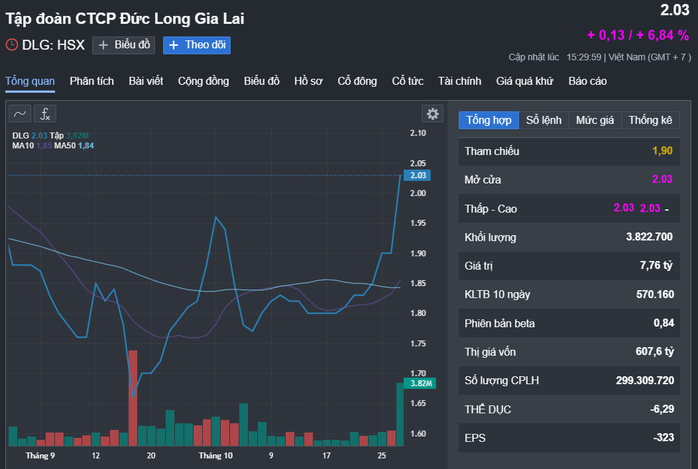
Task: Click the red clock icon beside DLG
Action: pyautogui.click(x=12, y=45)
